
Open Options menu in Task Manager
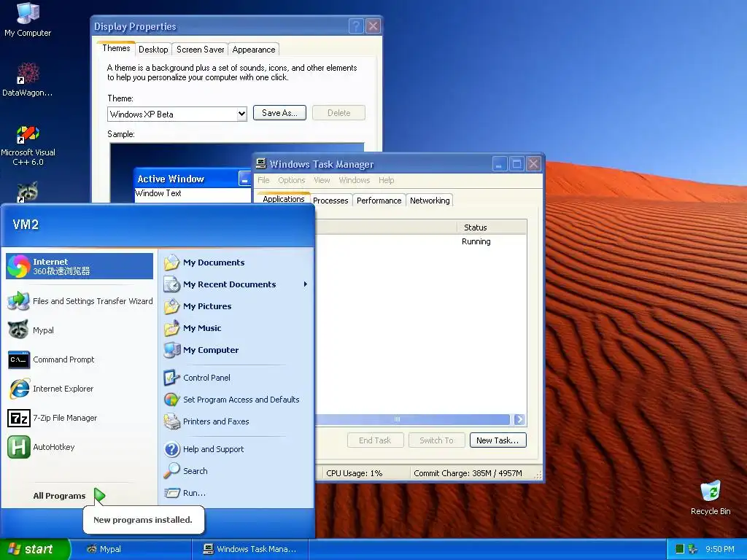click(292, 180)
